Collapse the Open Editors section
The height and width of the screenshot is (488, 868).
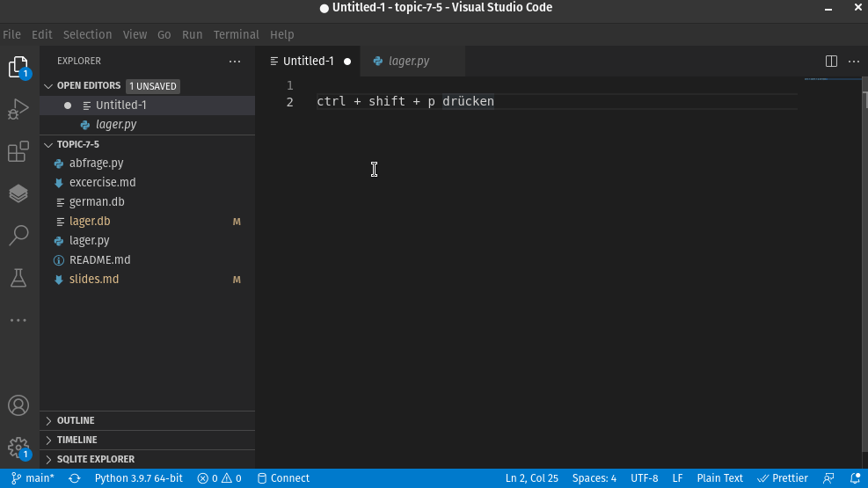click(x=48, y=86)
